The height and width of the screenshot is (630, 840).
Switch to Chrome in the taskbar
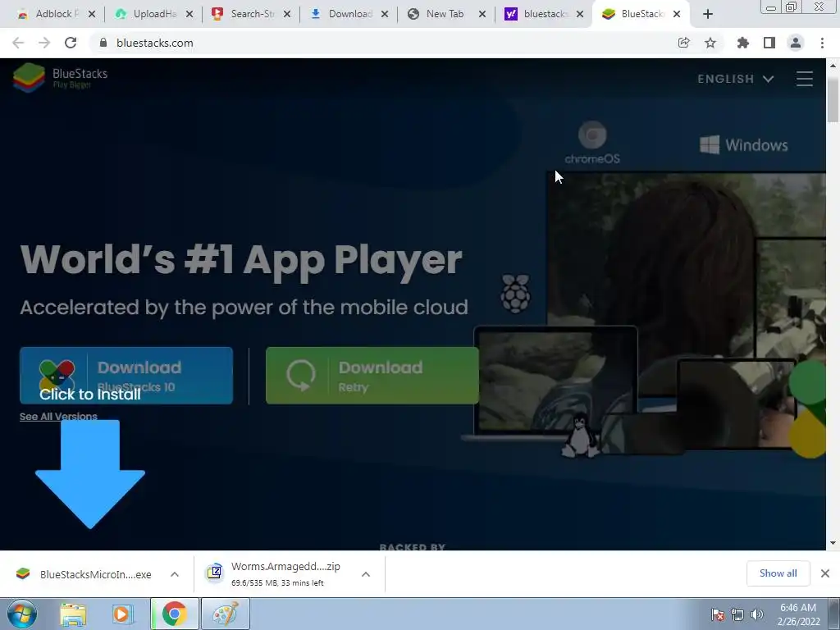click(x=175, y=614)
